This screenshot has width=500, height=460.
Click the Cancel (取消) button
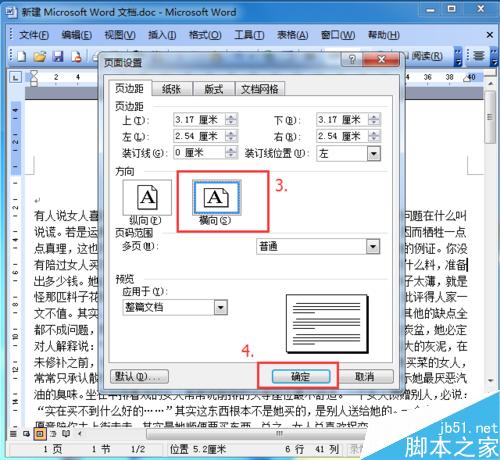365,377
